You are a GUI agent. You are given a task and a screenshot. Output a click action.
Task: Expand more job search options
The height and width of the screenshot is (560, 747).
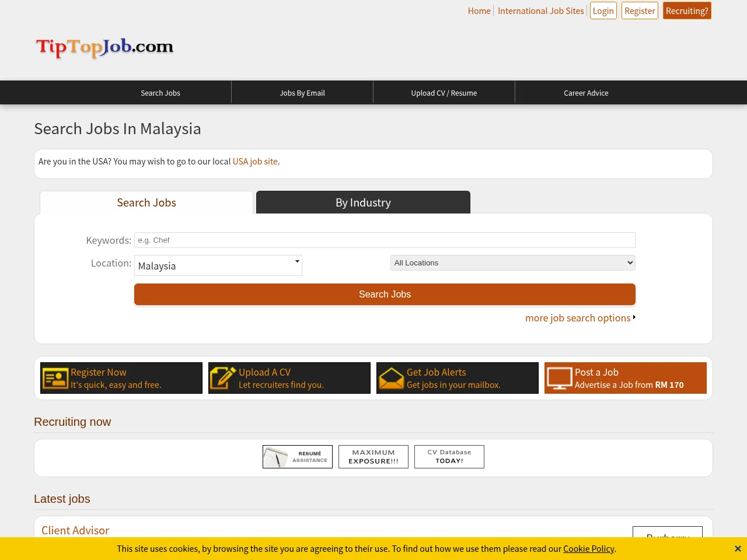[578, 318]
